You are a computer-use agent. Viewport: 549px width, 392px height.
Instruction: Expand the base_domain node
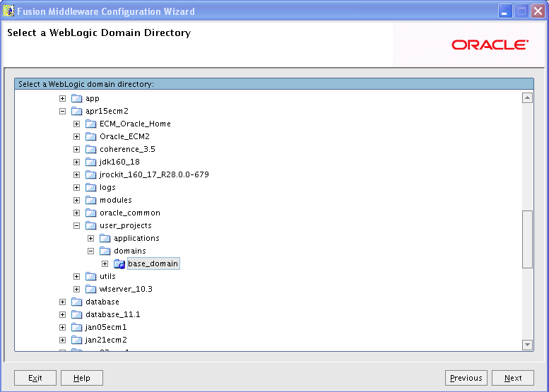pyautogui.click(x=105, y=264)
